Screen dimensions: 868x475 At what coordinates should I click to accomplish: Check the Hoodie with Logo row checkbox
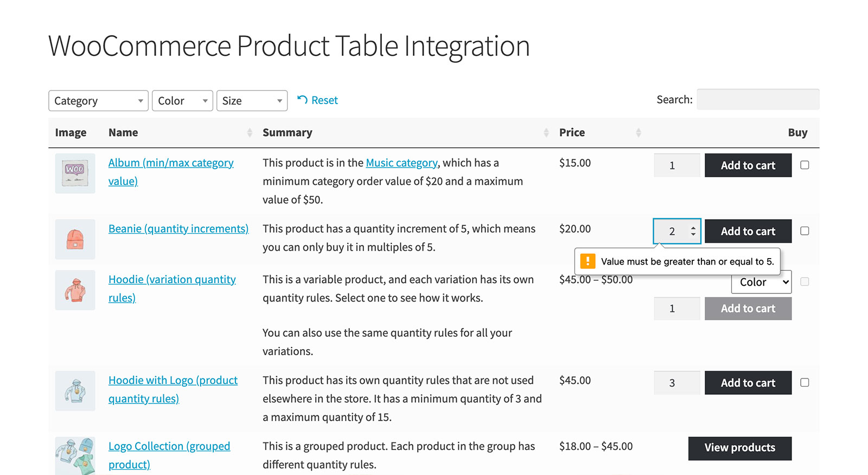(x=805, y=383)
